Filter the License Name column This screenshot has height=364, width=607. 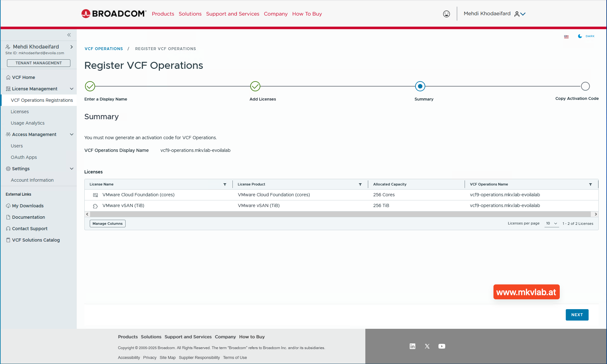[x=225, y=185]
